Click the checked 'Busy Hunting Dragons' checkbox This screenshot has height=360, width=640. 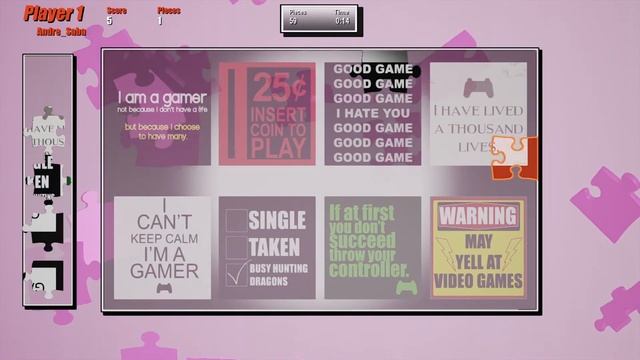pyautogui.click(x=236, y=274)
